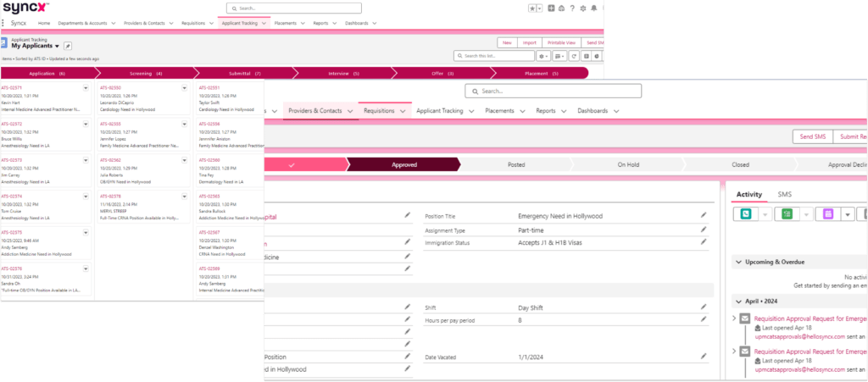Switch to the SMS tab
The image size is (868, 382).
[x=785, y=194]
